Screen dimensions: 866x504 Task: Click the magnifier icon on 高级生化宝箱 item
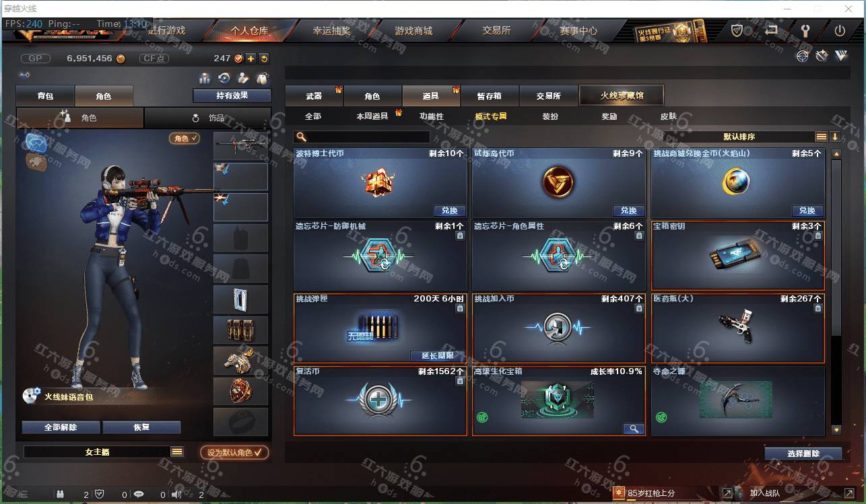click(634, 429)
